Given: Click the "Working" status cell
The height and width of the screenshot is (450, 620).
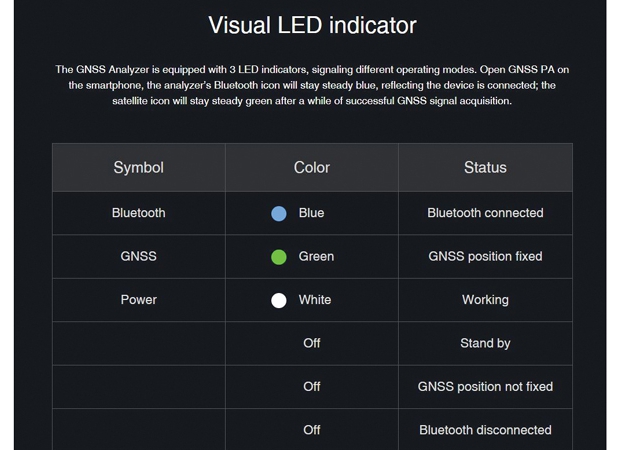Looking at the screenshot, I should [485, 300].
